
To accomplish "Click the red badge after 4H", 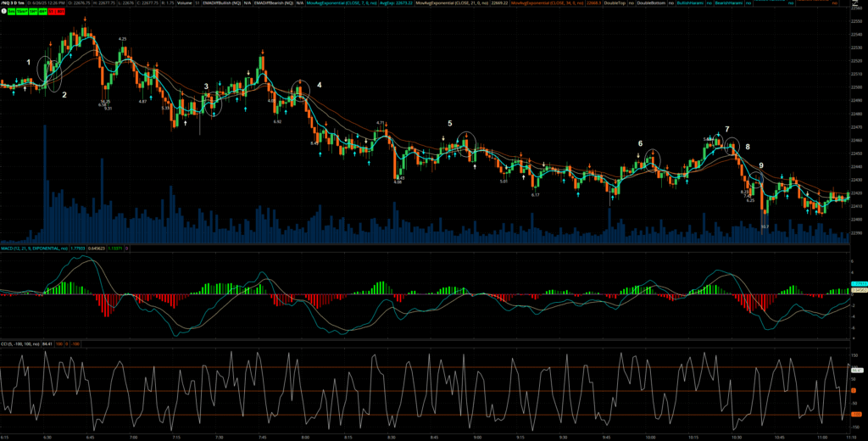I will pos(57,11).
